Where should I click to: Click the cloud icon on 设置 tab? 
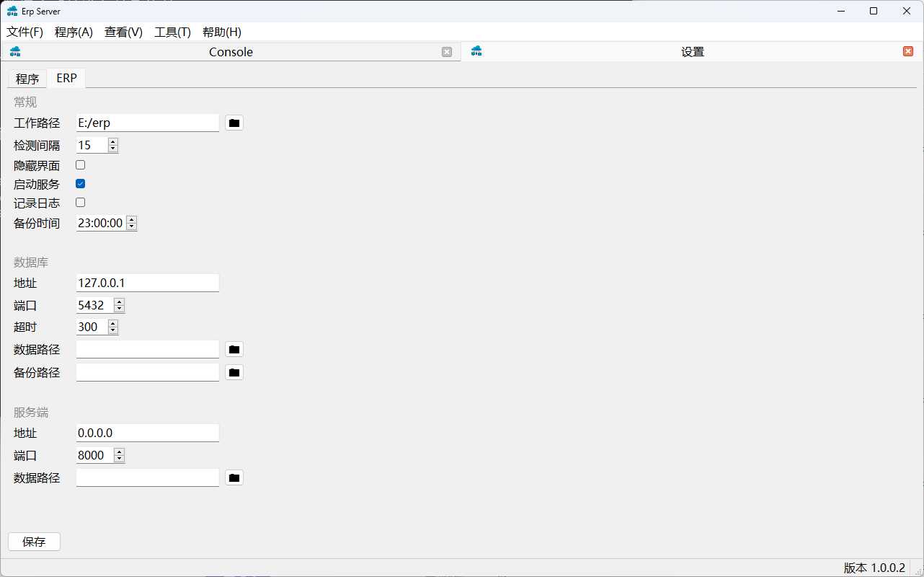[476, 51]
